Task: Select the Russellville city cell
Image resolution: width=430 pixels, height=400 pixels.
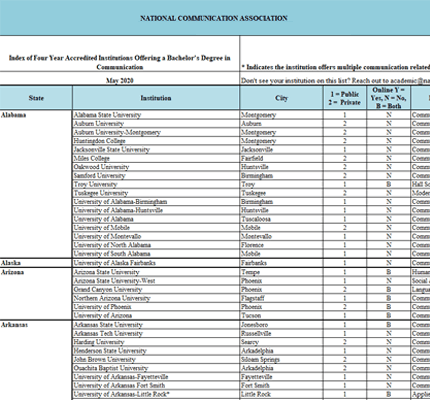Action: (x=281, y=333)
